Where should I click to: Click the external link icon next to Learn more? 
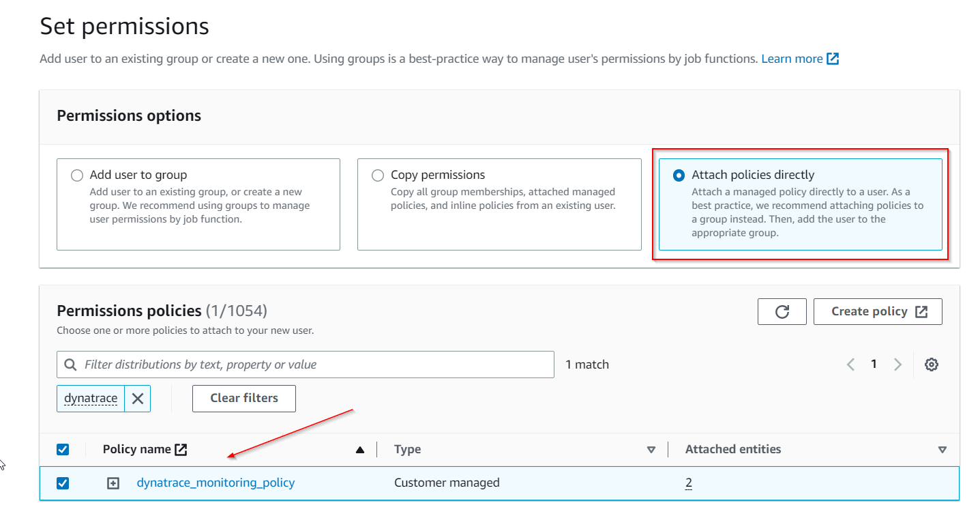(833, 59)
